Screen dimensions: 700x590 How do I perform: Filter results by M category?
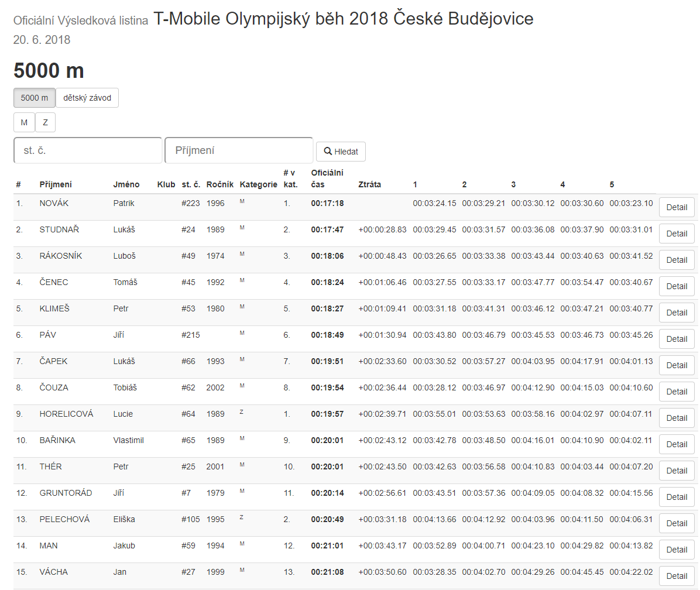(24, 122)
